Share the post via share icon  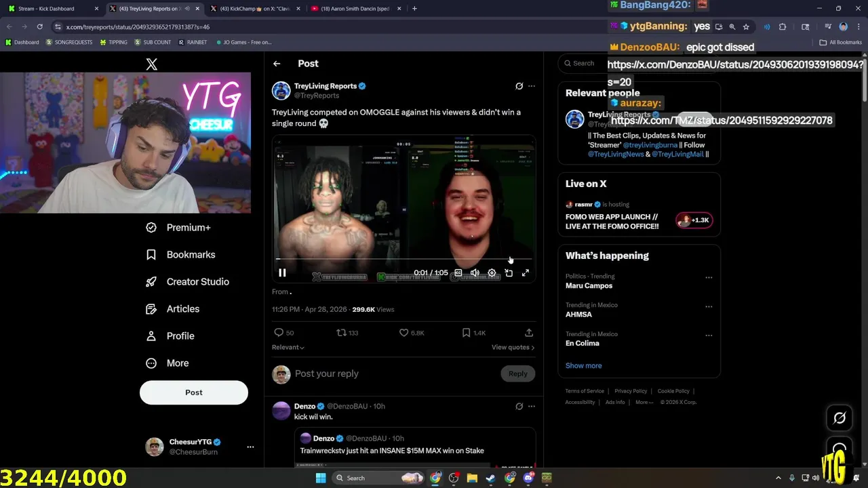(x=529, y=333)
